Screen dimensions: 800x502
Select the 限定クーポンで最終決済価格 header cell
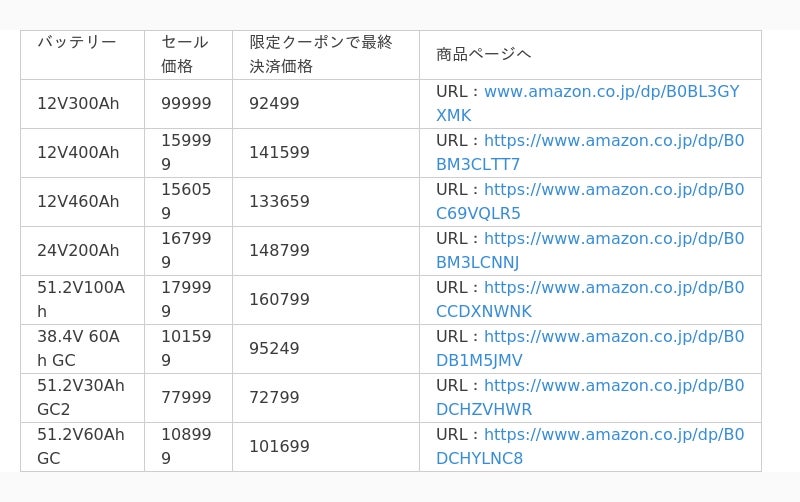[320, 54]
